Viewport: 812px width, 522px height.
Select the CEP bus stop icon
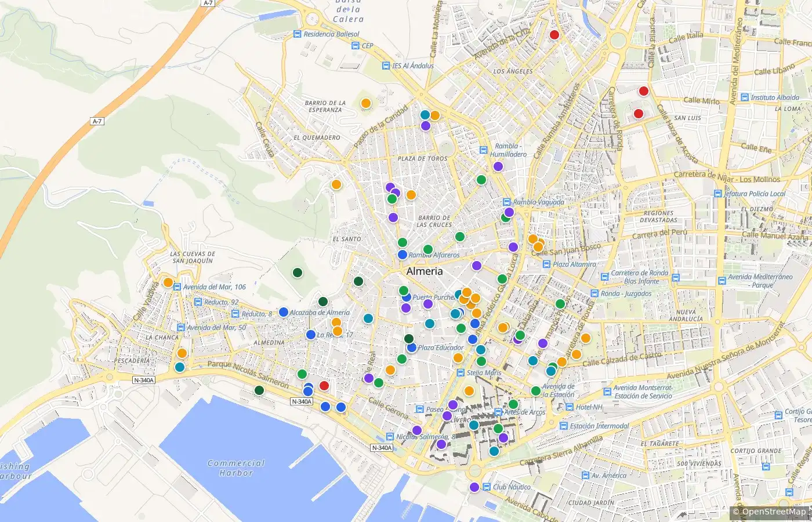(356, 46)
